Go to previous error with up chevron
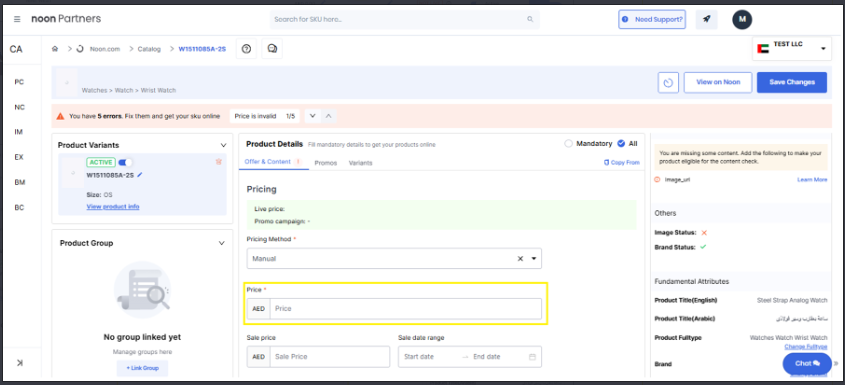This screenshot has height=385, width=845. pyautogui.click(x=329, y=116)
